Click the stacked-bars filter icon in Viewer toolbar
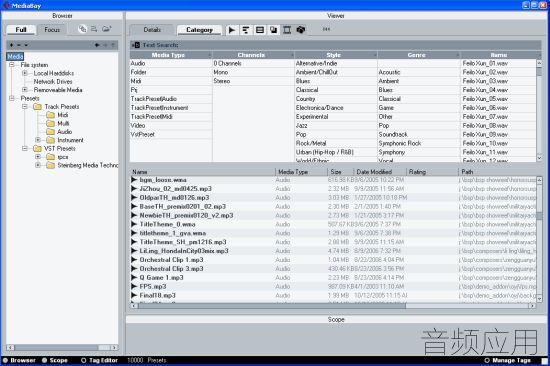 pyautogui.click(x=246, y=30)
